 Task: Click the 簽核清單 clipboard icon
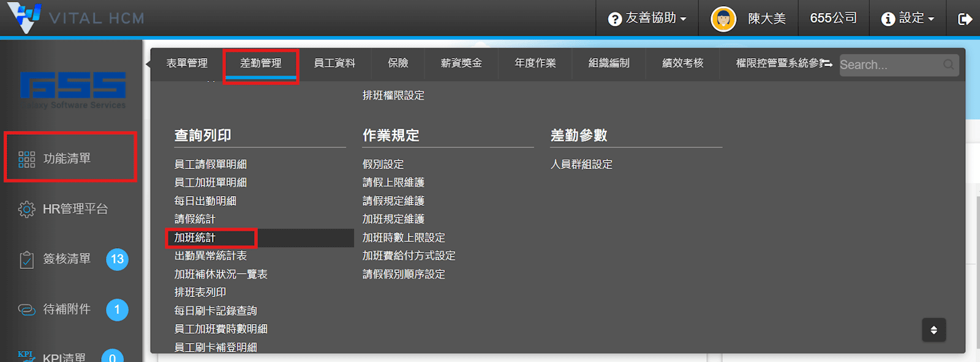tap(26, 260)
